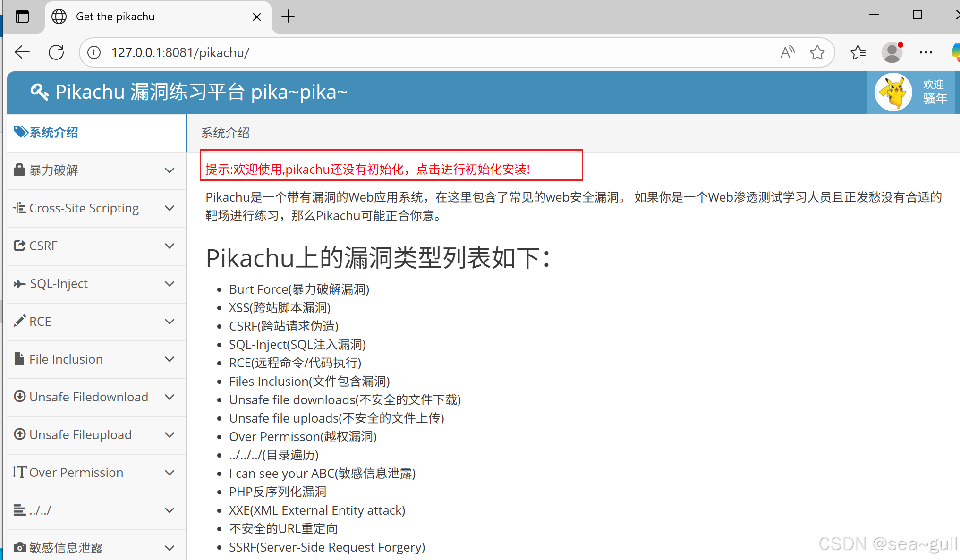This screenshot has width=960, height=560.
Task: Click the Pikachu avatar image
Action: pos(893,92)
